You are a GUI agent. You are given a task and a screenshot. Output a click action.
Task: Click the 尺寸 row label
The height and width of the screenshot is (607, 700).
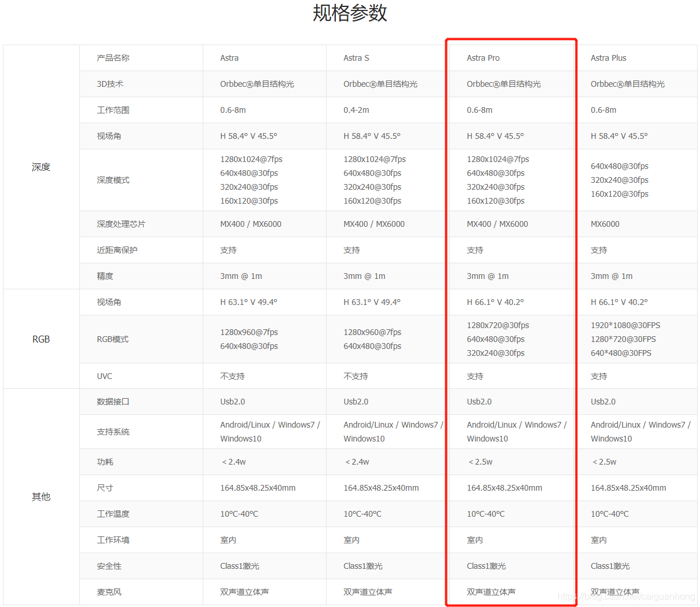pos(105,488)
